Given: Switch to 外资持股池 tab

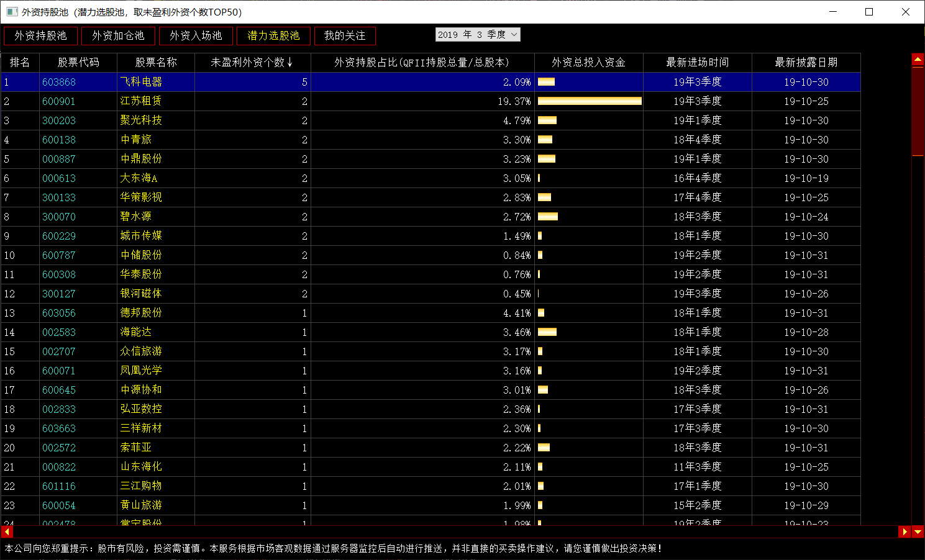Looking at the screenshot, I should pyautogui.click(x=40, y=36).
